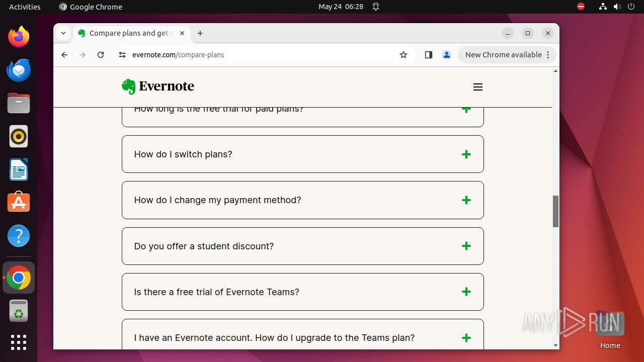Image resolution: width=644 pixels, height=362 pixels.
Task: Open Thunderbird Mail from the dock
Action: [x=19, y=70]
